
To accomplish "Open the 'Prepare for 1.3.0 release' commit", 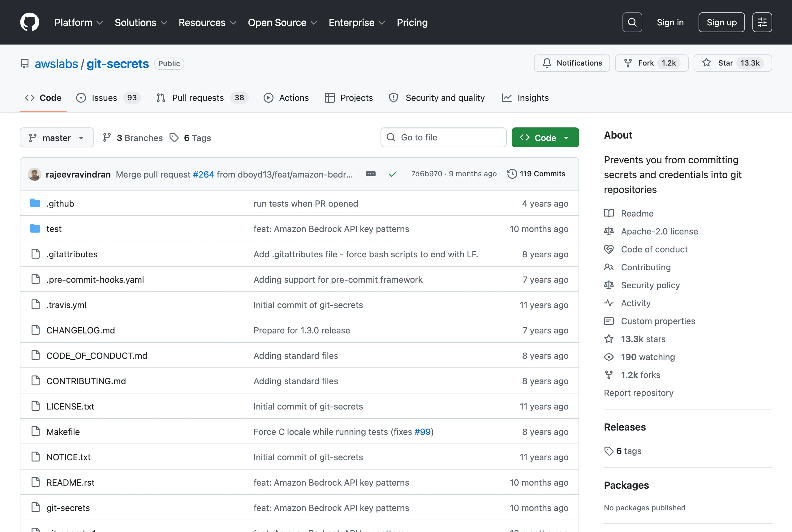I will [x=302, y=330].
